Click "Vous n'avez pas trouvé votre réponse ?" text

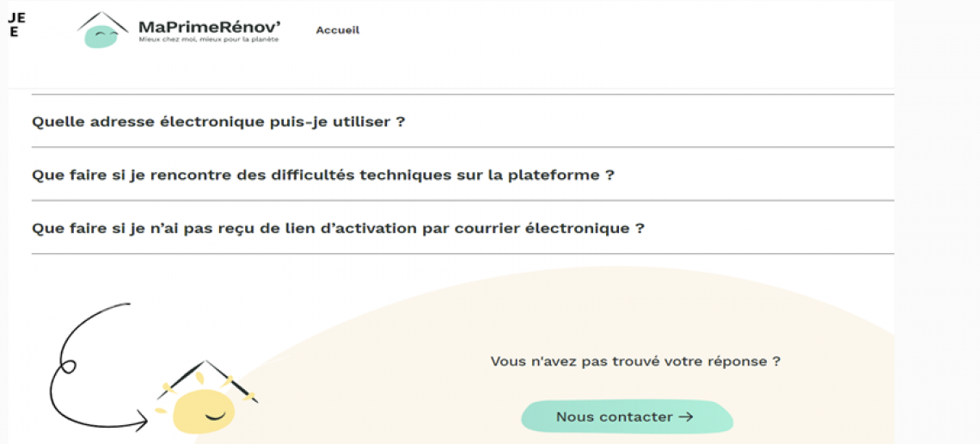(635, 361)
